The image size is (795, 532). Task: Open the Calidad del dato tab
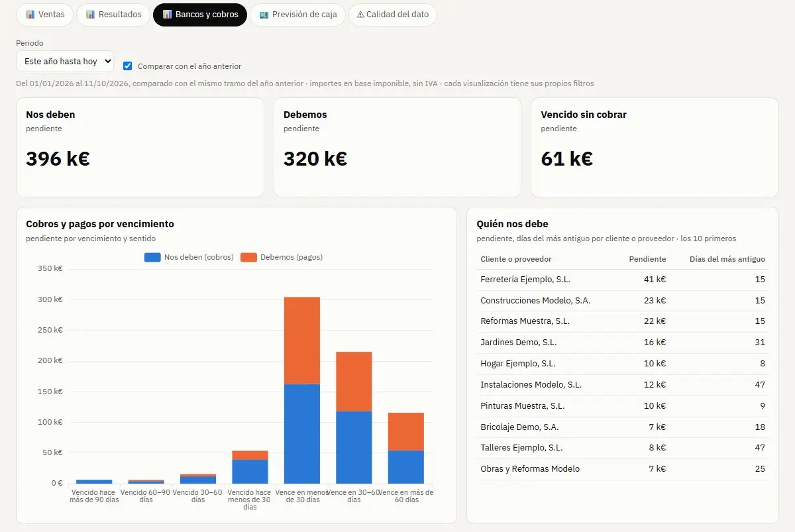coord(393,15)
